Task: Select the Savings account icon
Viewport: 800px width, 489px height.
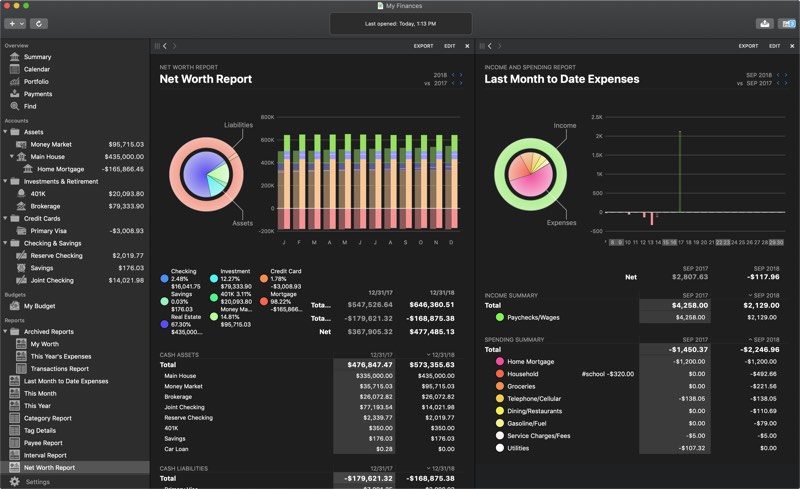Action: 21,267
